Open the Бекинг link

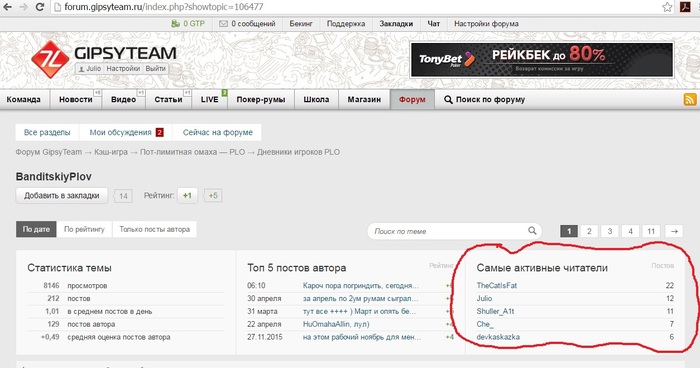pos(301,24)
